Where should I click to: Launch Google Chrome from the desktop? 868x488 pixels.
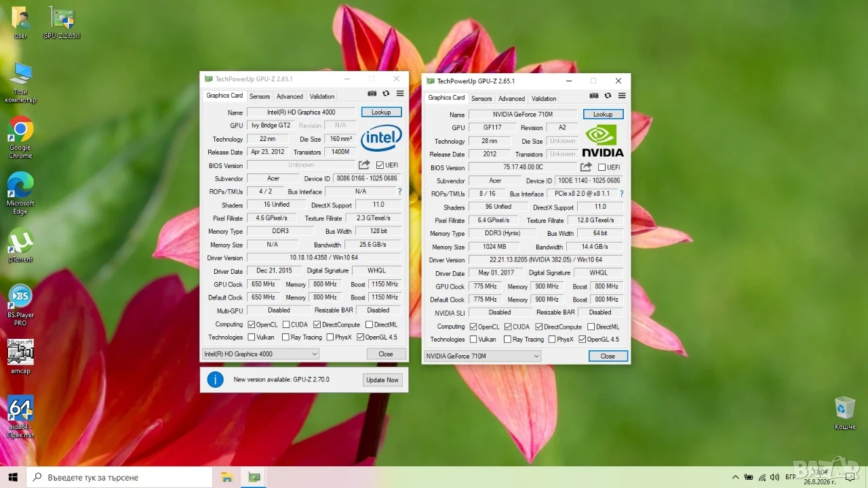coord(20,138)
